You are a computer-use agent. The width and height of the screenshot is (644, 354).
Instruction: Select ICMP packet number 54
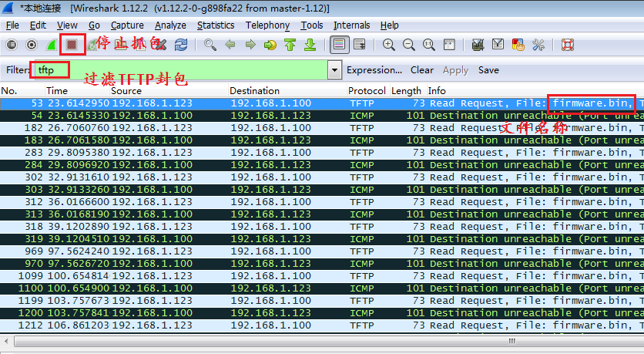pos(322,116)
